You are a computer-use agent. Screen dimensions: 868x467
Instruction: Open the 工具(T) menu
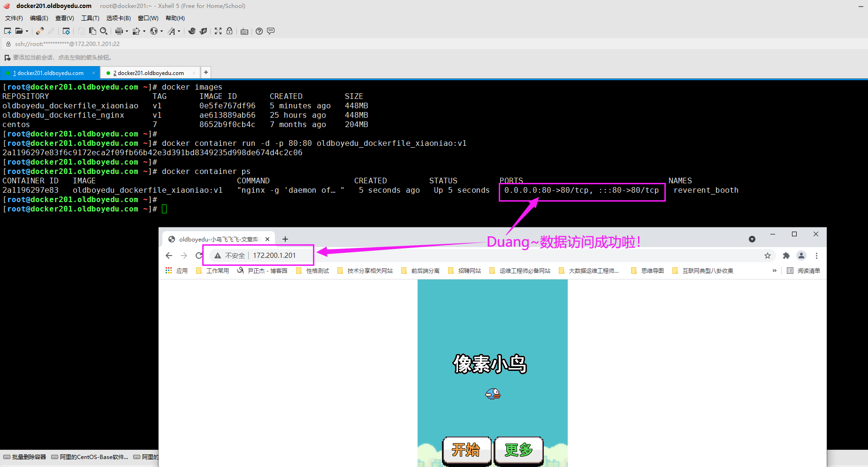click(x=90, y=18)
